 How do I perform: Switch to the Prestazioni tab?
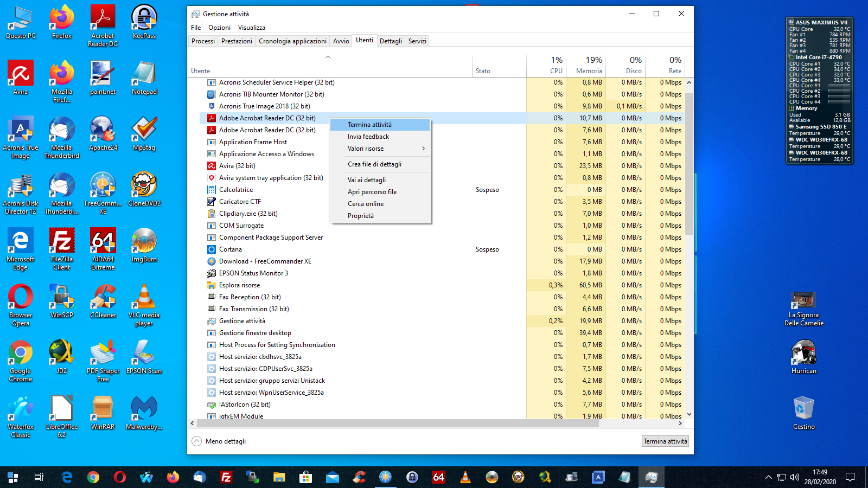click(x=237, y=41)
